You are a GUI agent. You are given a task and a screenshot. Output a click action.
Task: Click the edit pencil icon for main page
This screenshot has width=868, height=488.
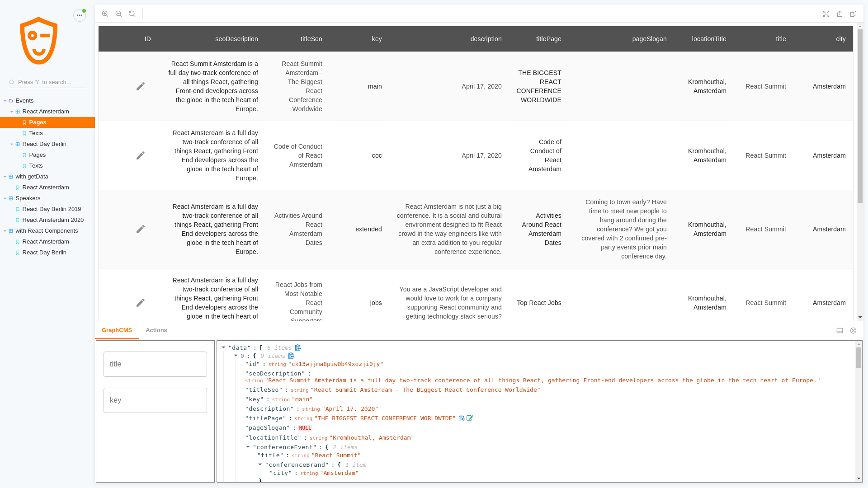pyautogui.click(x=141, y=86)
